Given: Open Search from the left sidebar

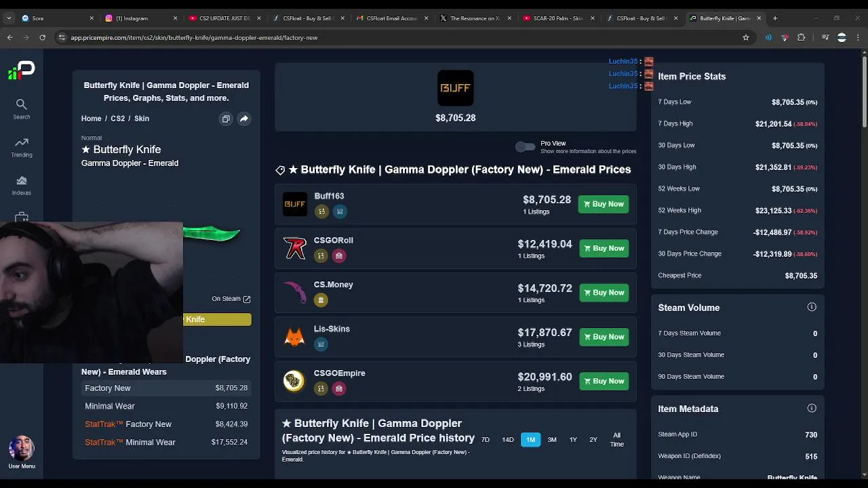Looking at the screenshot, I should click(21, 108).
